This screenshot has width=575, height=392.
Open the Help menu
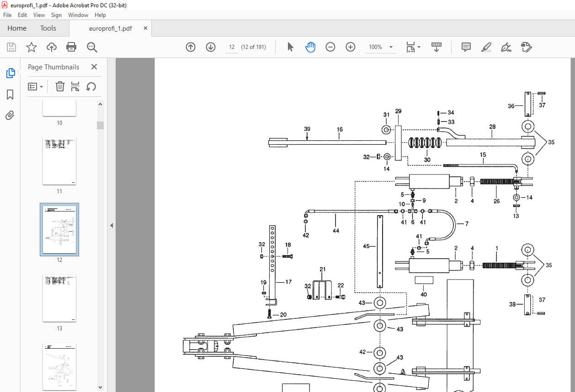(100, 15)
